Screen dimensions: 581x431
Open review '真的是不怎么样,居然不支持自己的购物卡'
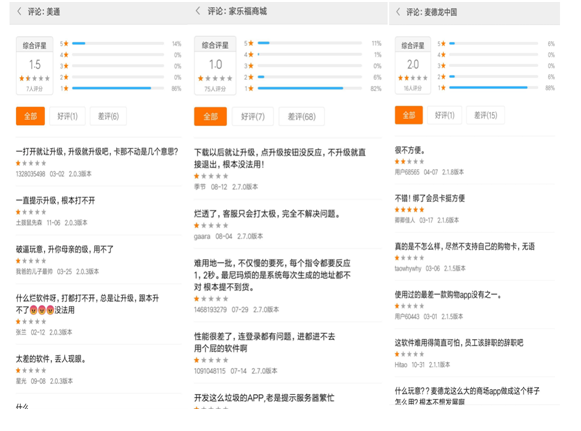tap(465, 246)
